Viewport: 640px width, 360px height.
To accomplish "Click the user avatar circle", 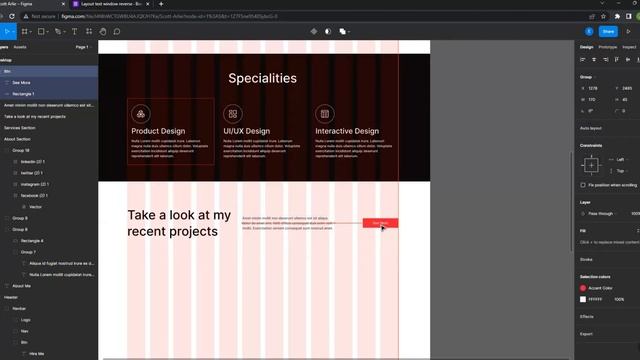I will pos(589,31).
